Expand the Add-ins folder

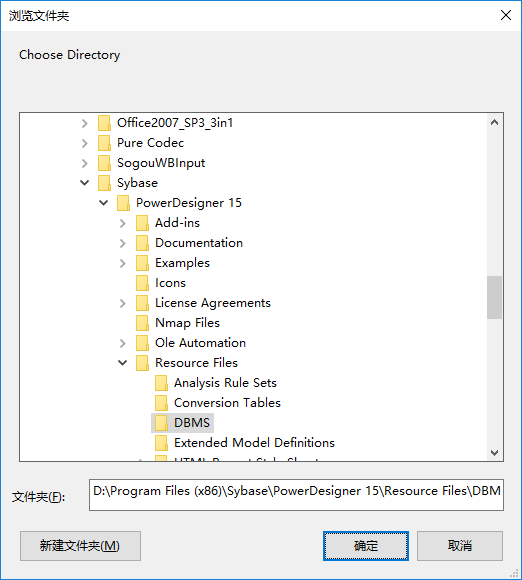[123, 223]
